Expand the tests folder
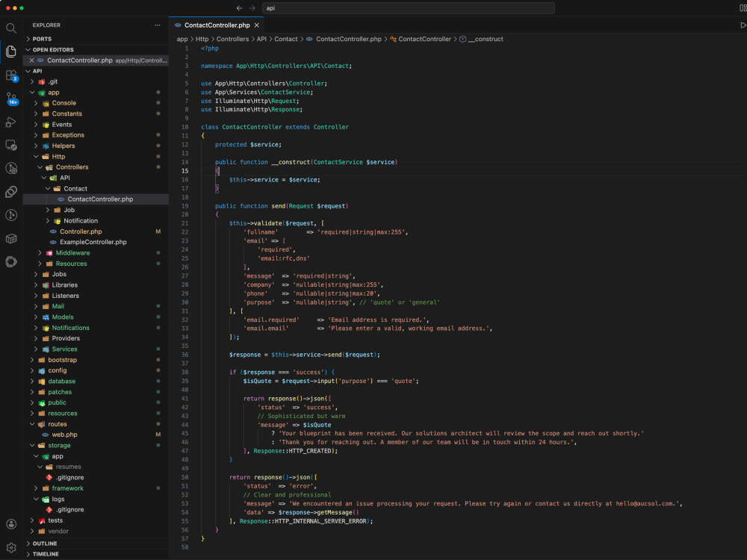The image size is (747, 560). coord(96,520)
